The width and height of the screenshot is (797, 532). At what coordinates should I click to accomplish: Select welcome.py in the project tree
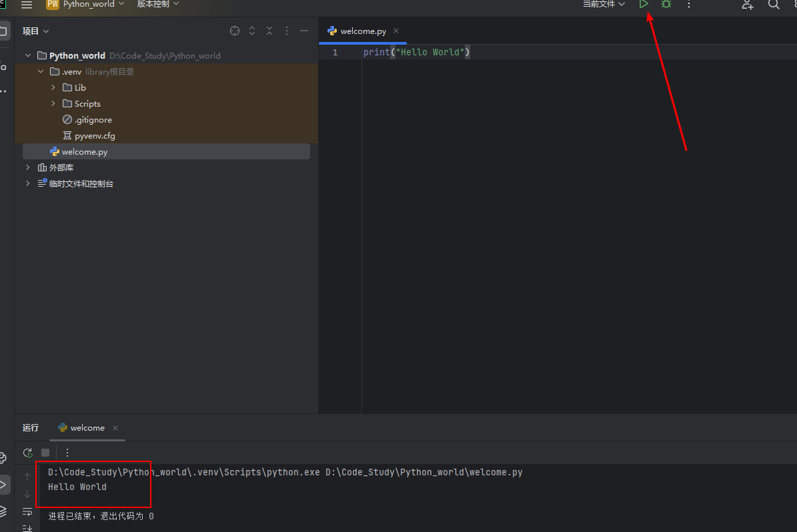[84, 151]
